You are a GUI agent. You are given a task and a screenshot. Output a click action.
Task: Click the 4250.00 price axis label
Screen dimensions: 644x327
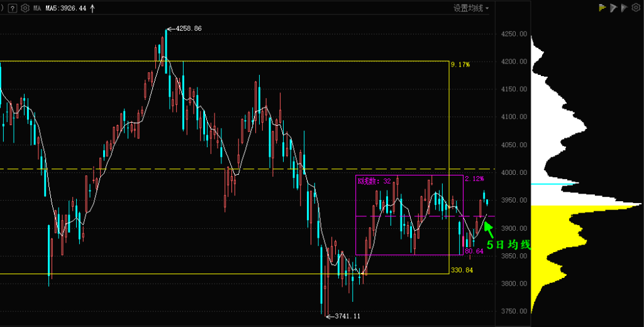tap(516, 34)
